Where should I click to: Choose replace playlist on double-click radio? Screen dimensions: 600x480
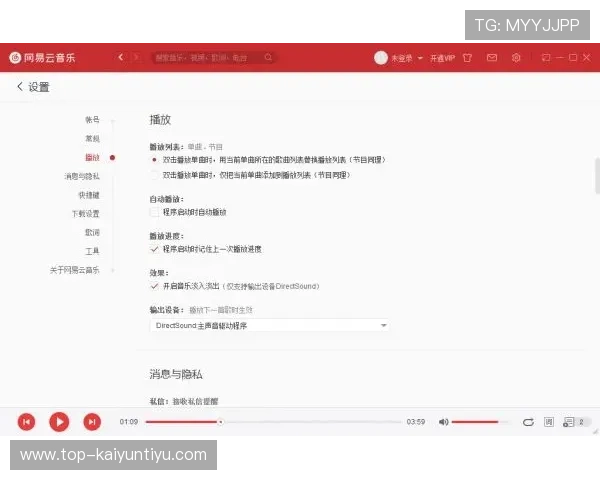[154, 160]
